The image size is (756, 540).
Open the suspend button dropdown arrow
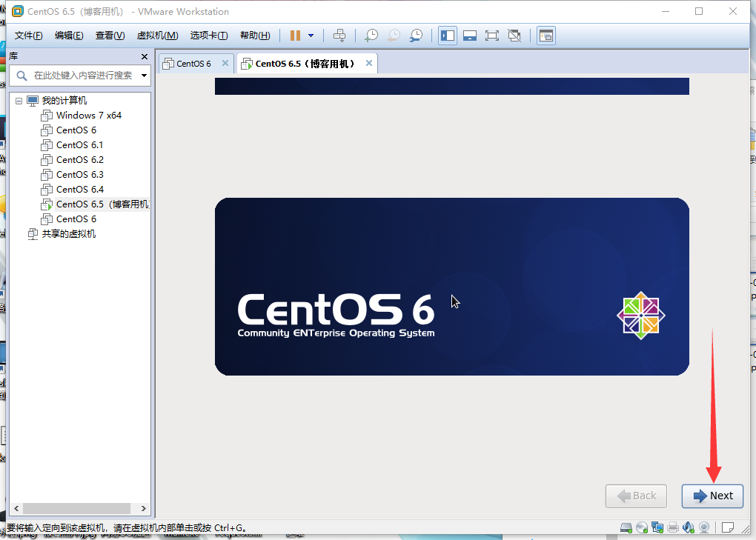tap(312, 35)
